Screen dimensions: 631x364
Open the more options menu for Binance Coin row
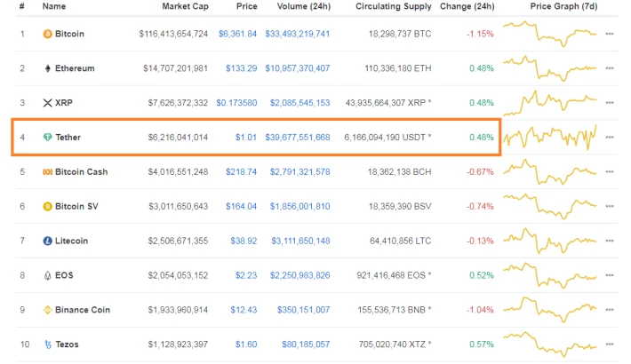[x=610, y=310]
